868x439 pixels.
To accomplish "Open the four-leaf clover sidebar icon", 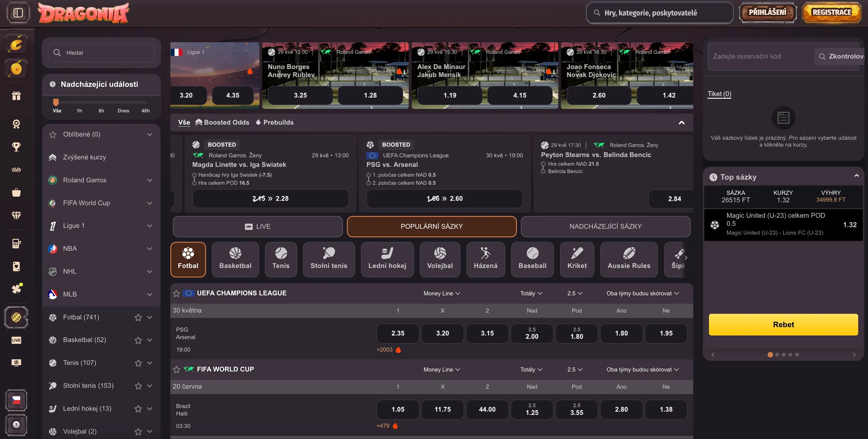I will 16,289.
